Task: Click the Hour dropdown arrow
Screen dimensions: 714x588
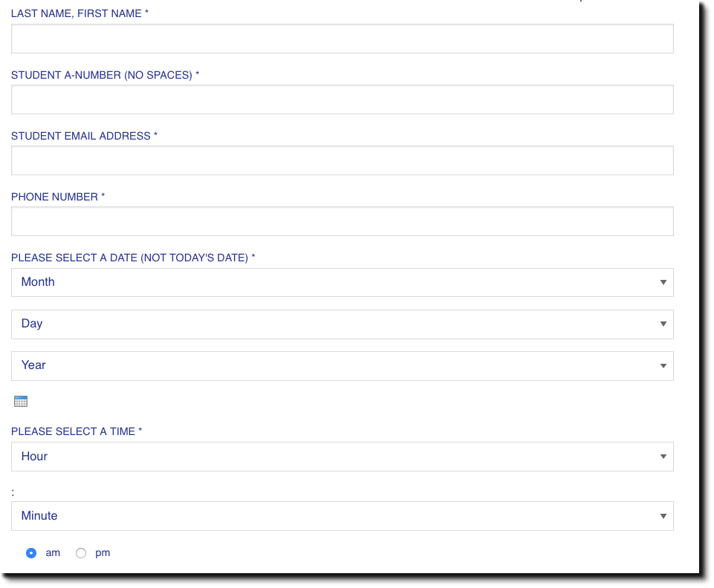Action: click(x=662, y=456)
